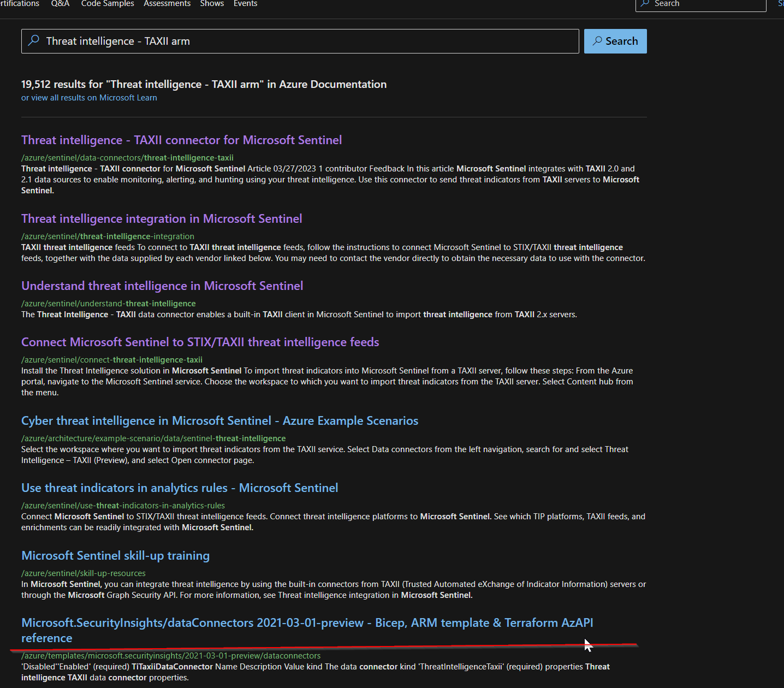
Task: Click the blue Search button
Action: pos(615,41)
